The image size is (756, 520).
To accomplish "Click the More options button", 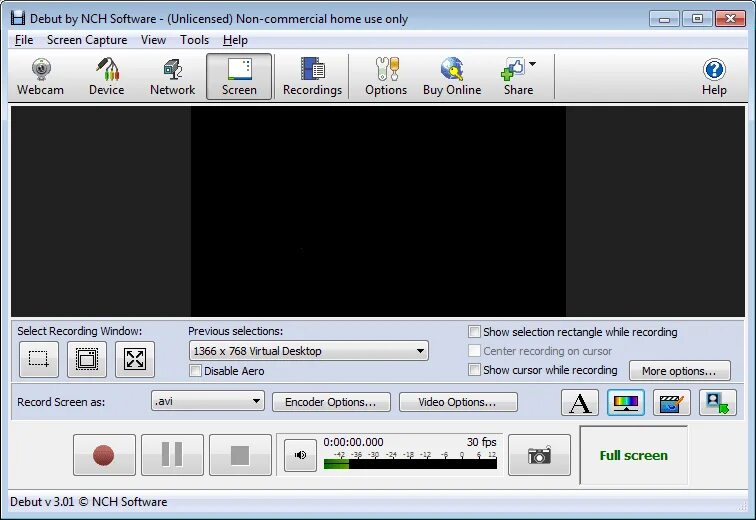I will point(679,371).
